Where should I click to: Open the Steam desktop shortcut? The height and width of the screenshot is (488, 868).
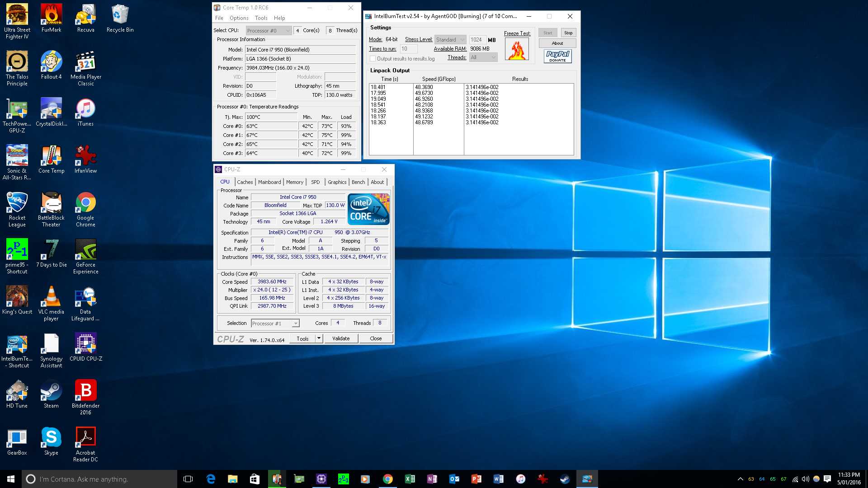click(51, 394)
